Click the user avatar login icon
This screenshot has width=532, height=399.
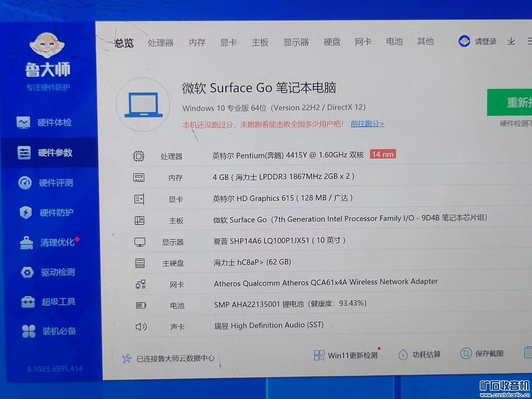click(x=464, y=41)
